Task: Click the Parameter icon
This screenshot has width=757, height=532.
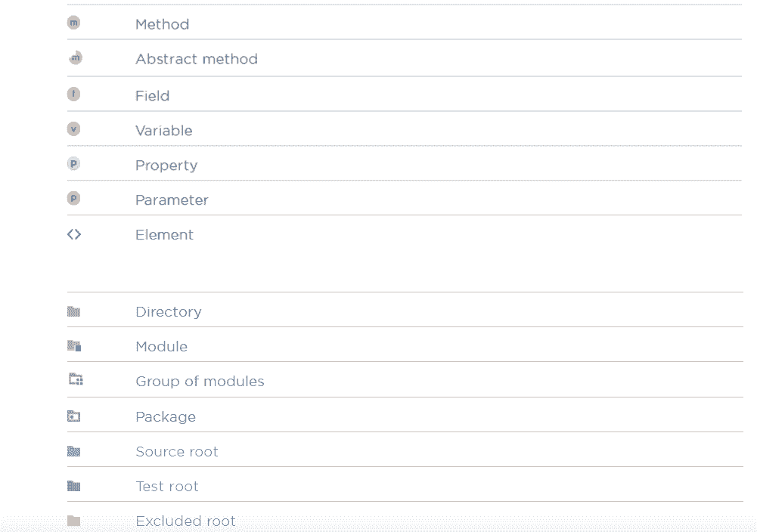Action: point(73,199)
